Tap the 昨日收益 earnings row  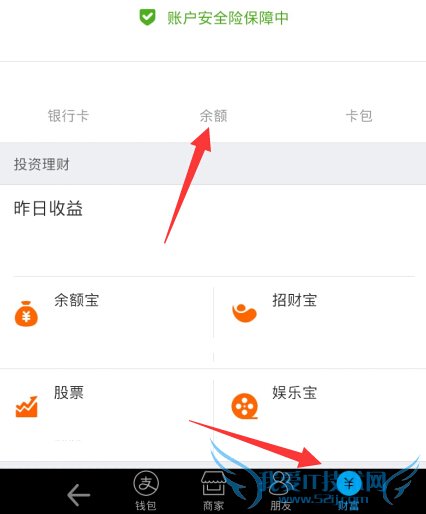pos(213,230)
